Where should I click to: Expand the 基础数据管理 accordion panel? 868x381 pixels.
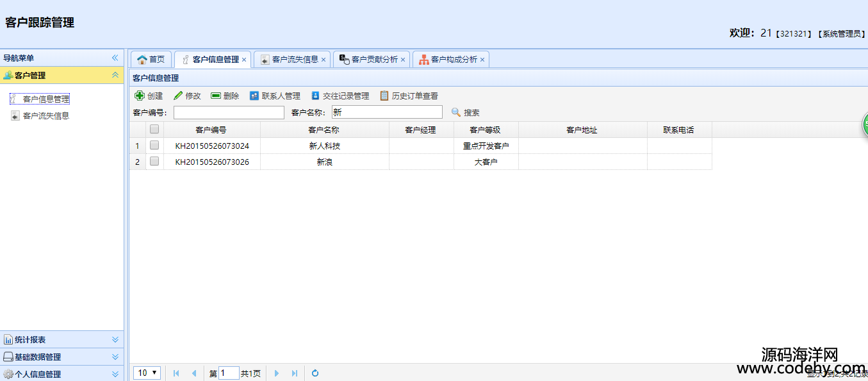click(x=61, y=357)
